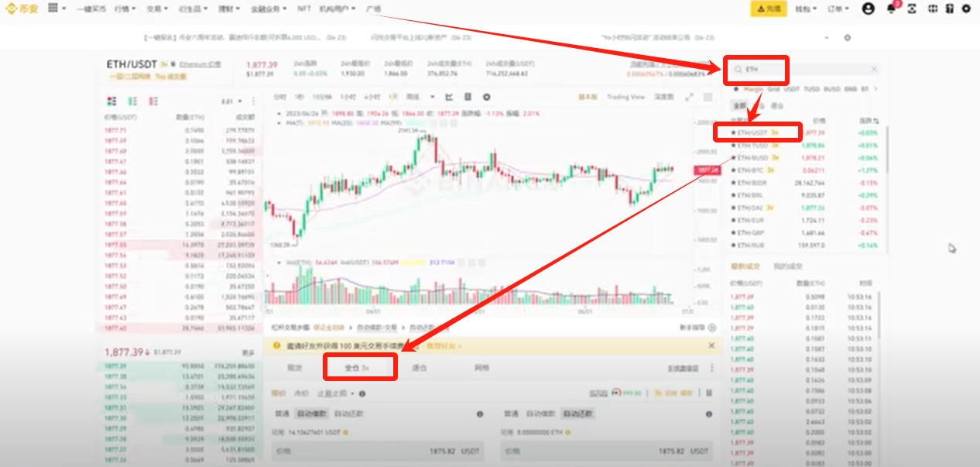Screen dimensions: 980x467
Task: Expand the chart to fullscreen
Action: (689, 97)
